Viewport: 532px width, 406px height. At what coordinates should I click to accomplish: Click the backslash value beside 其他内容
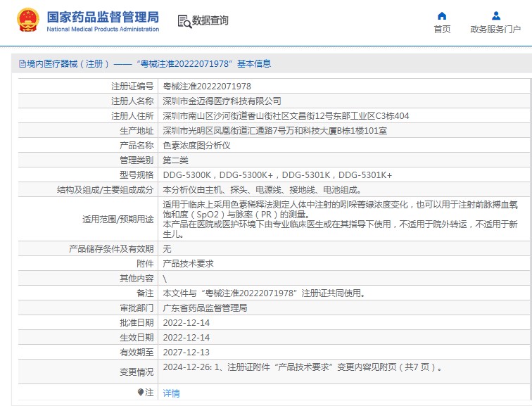165,279
